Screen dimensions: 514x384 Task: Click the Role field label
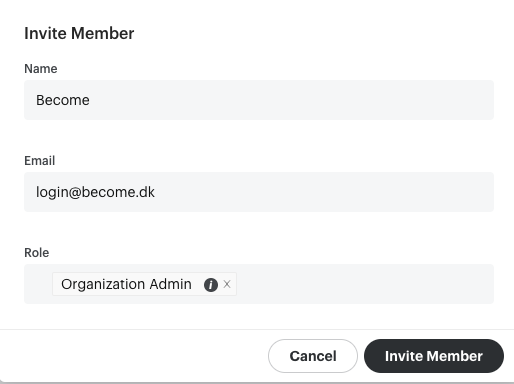[37, 253]
